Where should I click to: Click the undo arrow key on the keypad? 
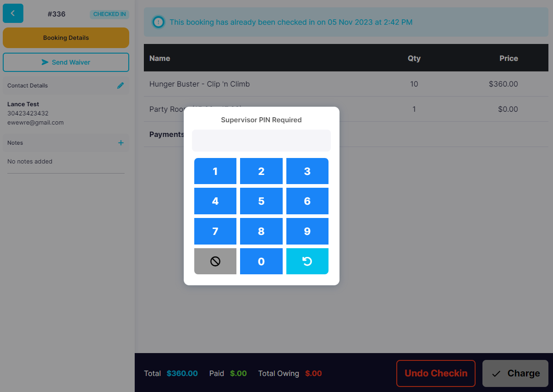(307, 261)
